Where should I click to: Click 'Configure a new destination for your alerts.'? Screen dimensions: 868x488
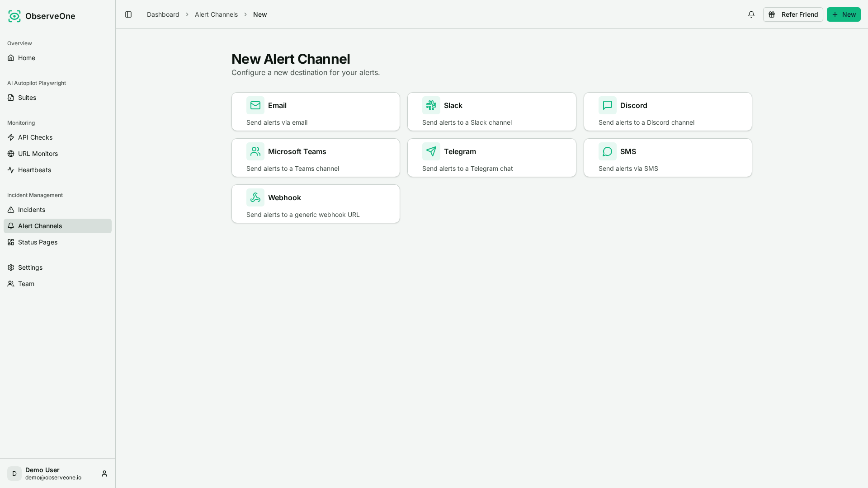[x=306, y=72]
